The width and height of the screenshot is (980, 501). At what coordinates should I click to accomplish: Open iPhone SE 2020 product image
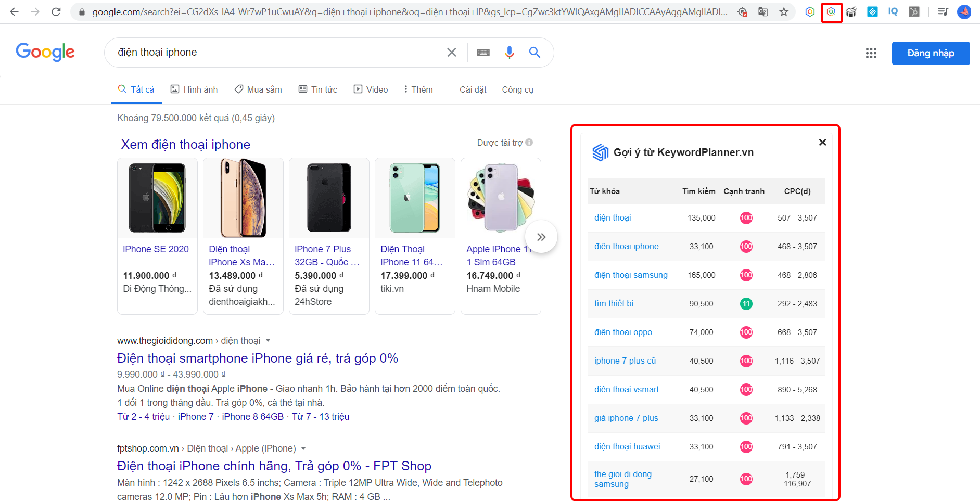pos(157,198)
